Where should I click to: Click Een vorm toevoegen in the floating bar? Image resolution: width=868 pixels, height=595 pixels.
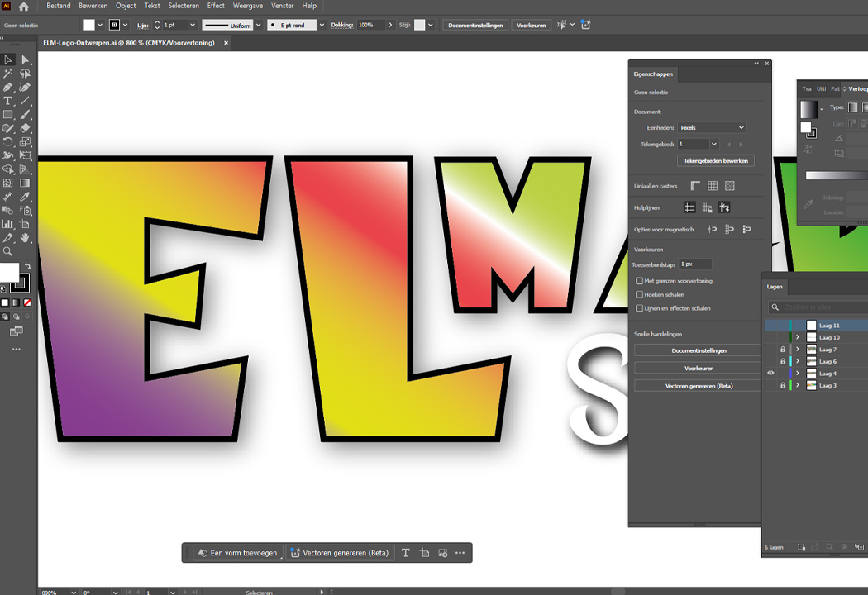238,553
